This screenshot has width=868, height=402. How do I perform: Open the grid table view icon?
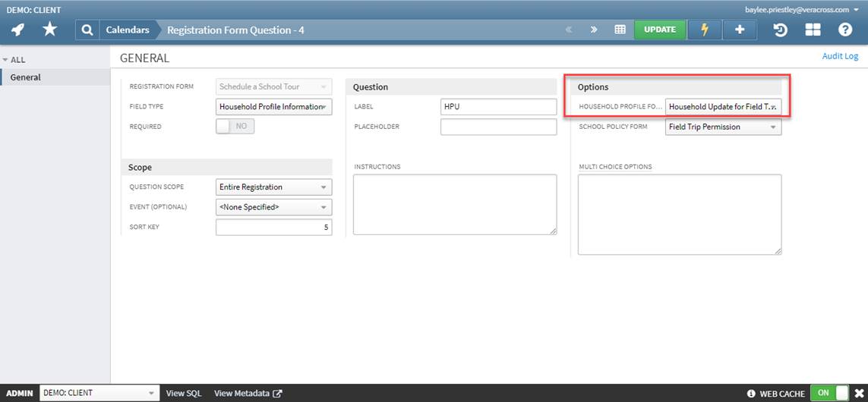point(620,30)
